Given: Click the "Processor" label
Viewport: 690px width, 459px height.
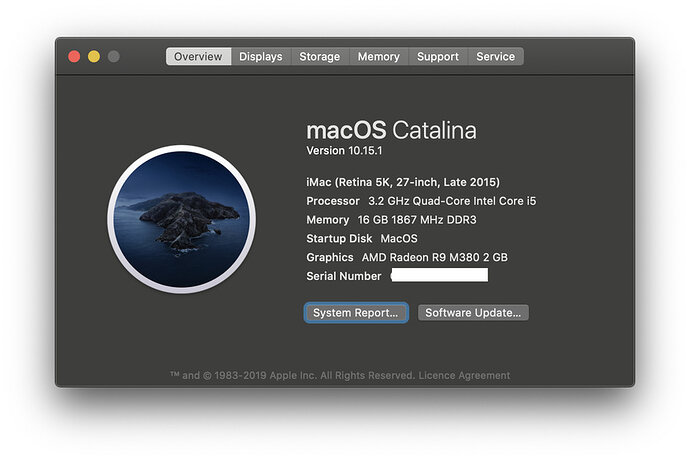Looking at the screenshot, I should (x=333, y=201).
